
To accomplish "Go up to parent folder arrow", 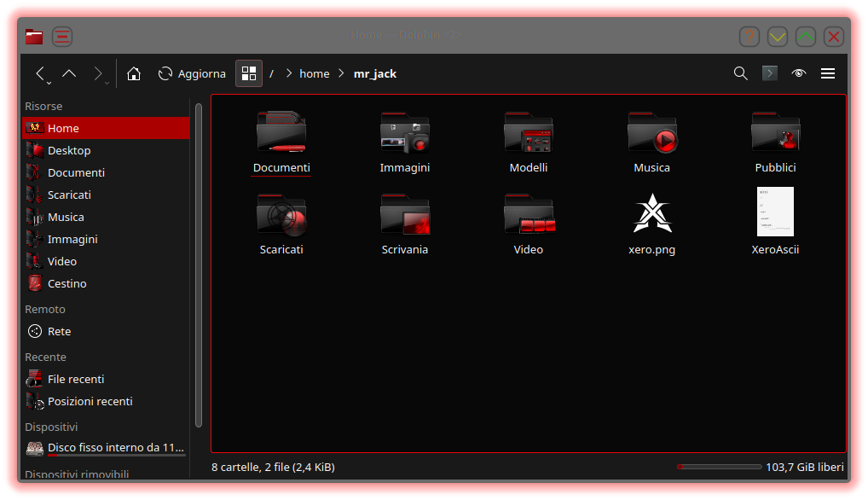I will [x=69, y=73].
